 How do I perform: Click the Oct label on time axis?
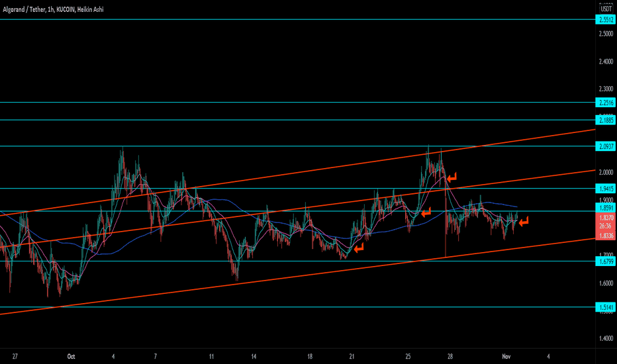pyautogui.click(x=71, y=357)
